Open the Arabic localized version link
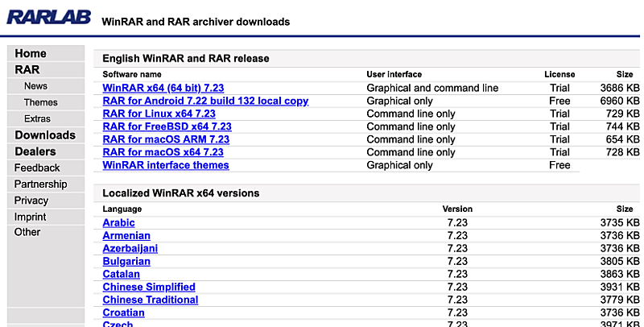 click(x=118, y=222)
